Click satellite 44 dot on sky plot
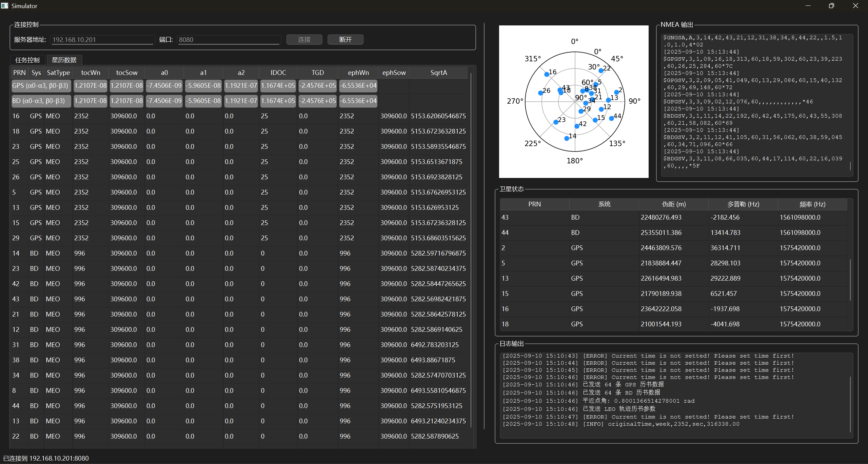This screenshot has width=868, height=464. (x=611, y=118)
